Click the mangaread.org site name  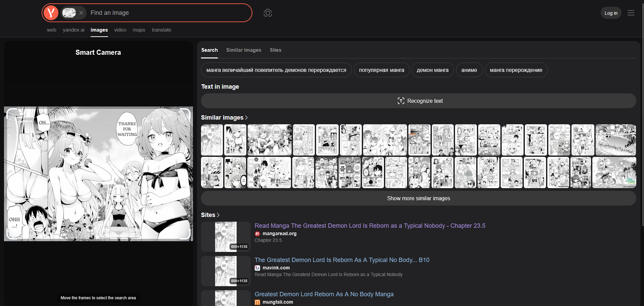(x=280, y=233)
